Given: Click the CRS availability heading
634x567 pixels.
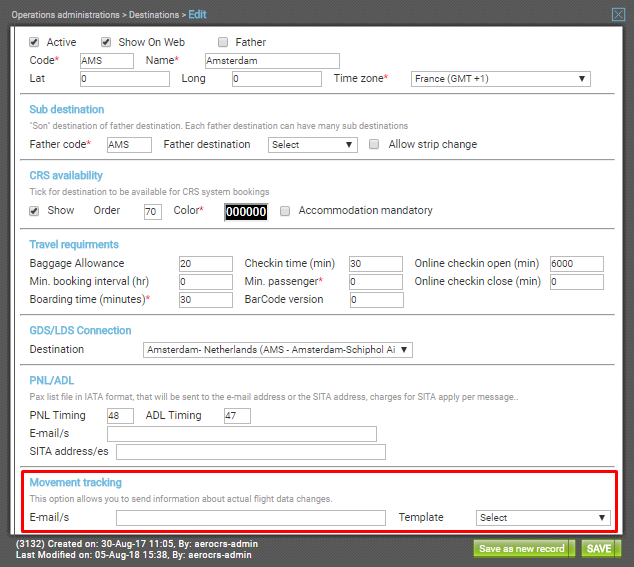Looking at the screenshot, I should 66,176.
